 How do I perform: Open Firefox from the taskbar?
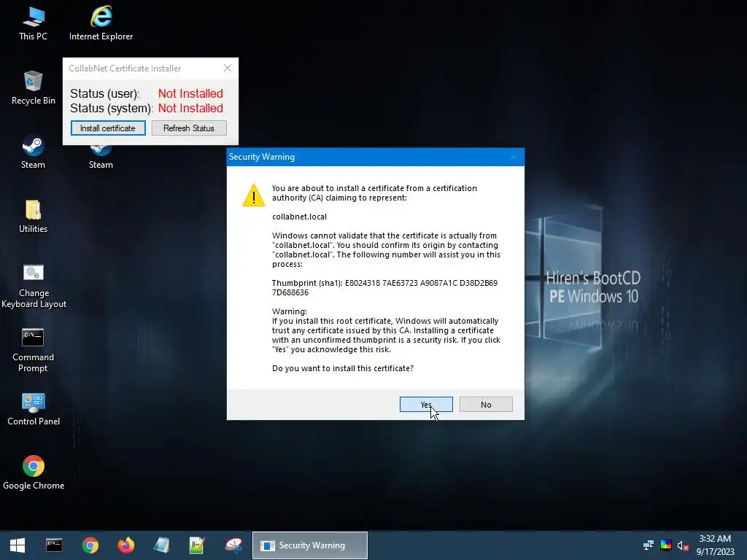click(125, 545)
